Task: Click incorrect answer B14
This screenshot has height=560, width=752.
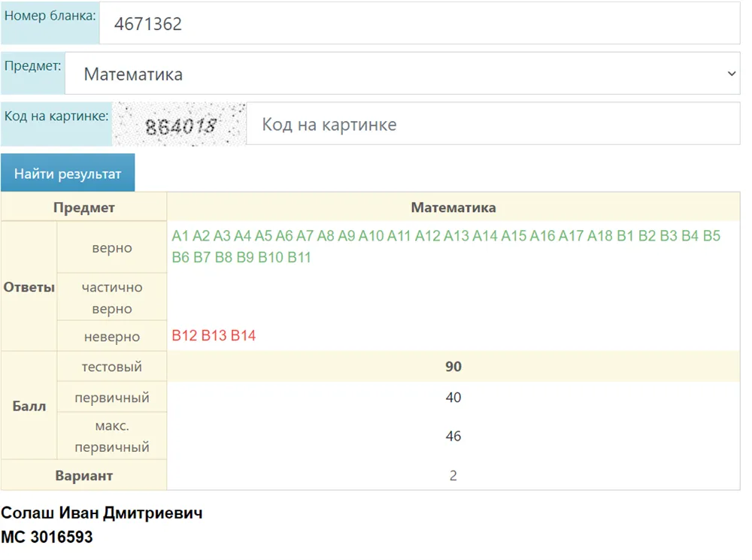Action: (x=243, y=335)
